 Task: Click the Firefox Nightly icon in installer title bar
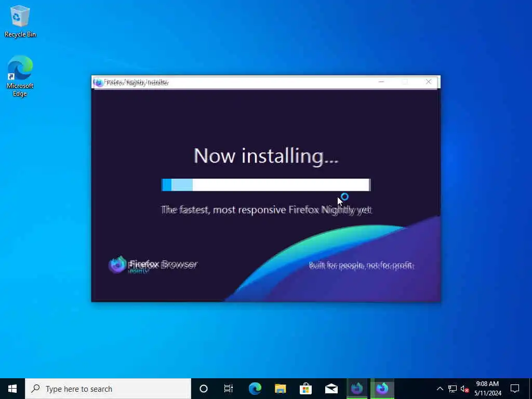(98, 83)
